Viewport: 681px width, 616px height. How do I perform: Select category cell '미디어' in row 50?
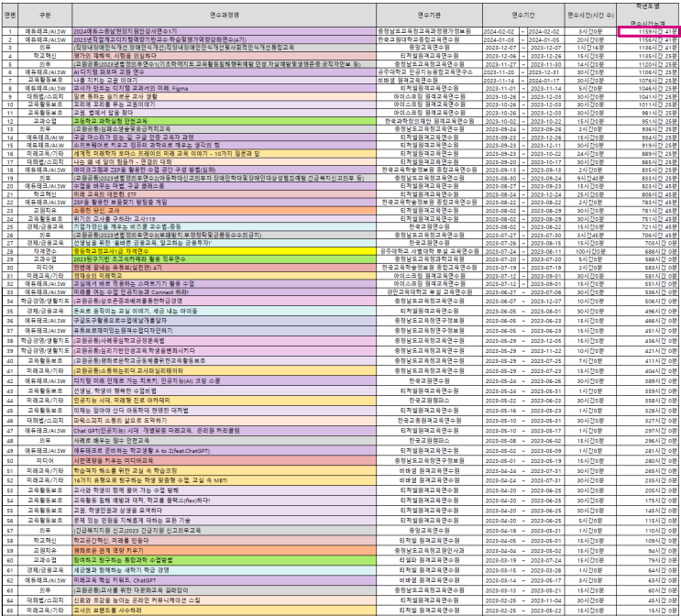click(45, 460)
